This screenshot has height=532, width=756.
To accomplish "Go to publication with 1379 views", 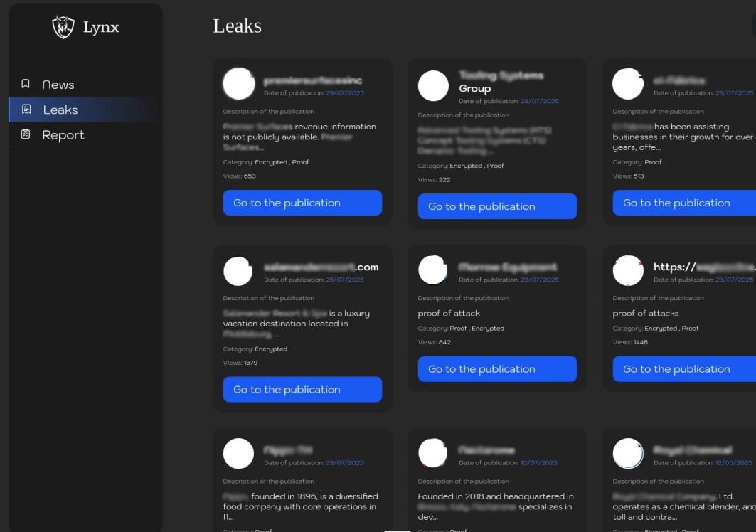I will (302, 389).
